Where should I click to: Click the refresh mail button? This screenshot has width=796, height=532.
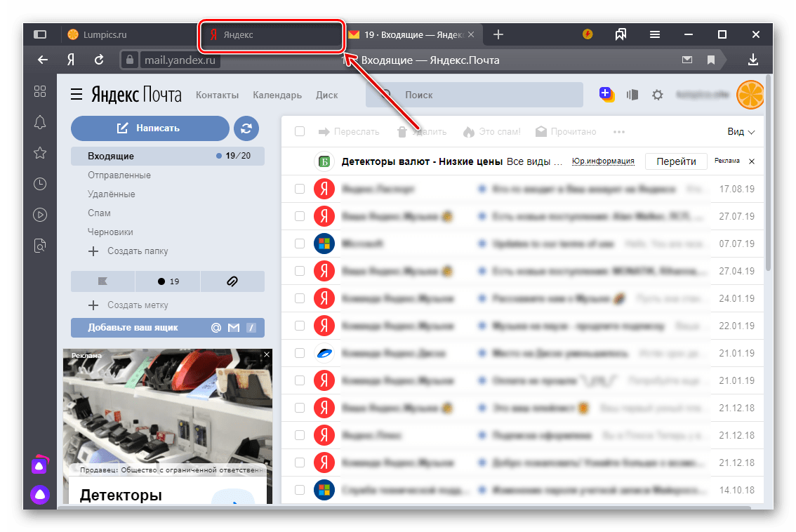(x=246, y=128)
